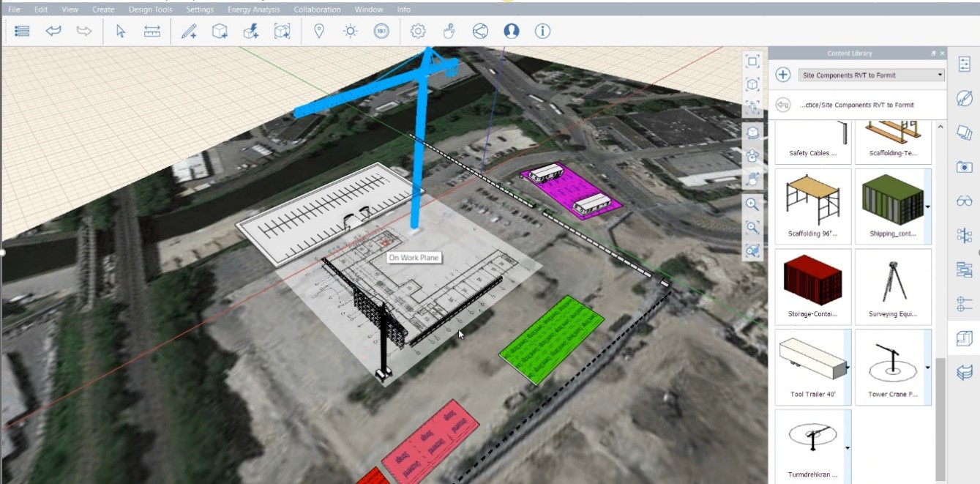Viewport: 980px width, 484px height.
Task: Enable the Pan hand tool
Action: (448, 31)
